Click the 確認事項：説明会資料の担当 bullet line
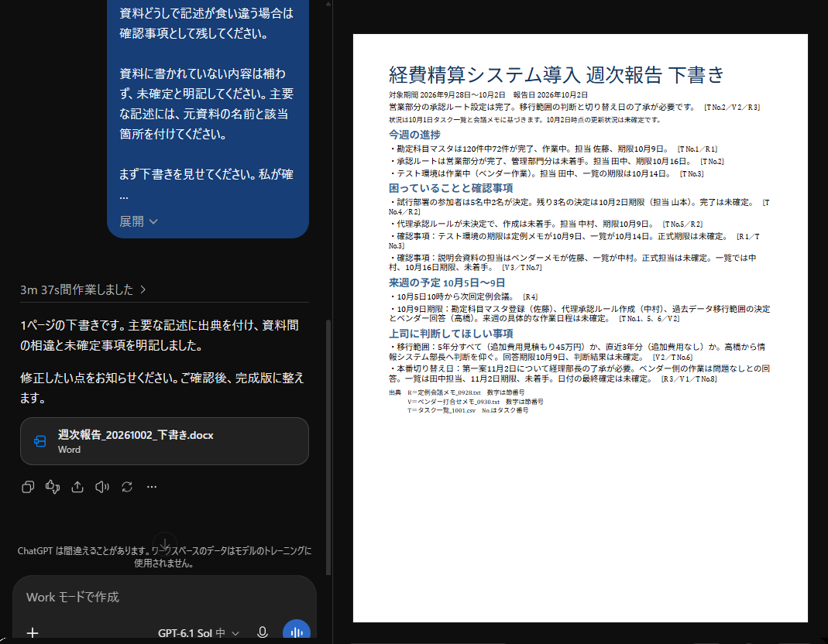 [x=572, y=262]
